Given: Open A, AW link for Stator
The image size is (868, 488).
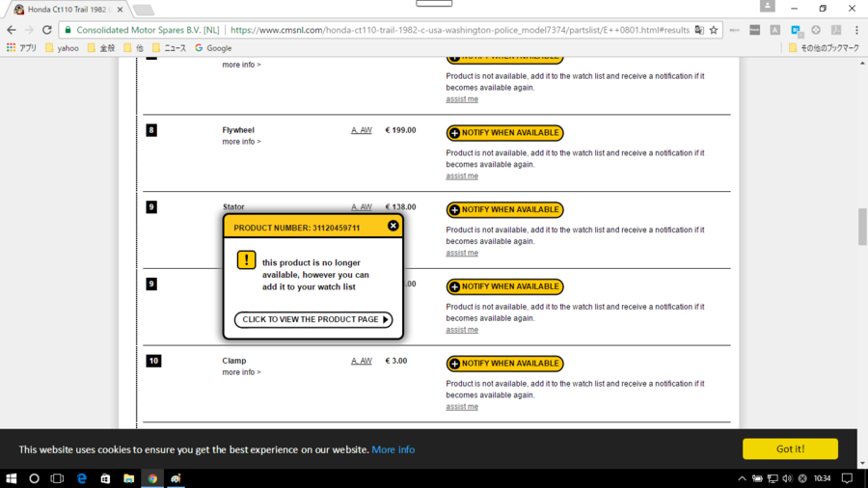Looking at the screenshot, I should [362, 207].
